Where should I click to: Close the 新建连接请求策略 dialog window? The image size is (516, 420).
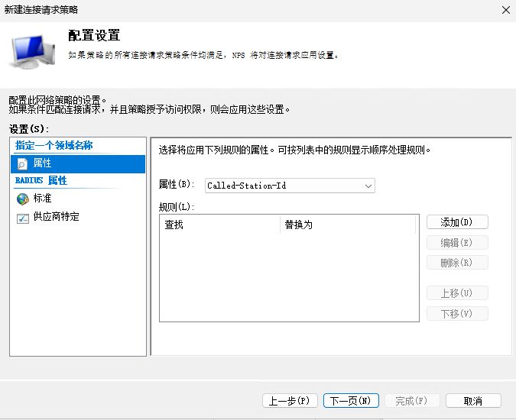pos(505,10)
